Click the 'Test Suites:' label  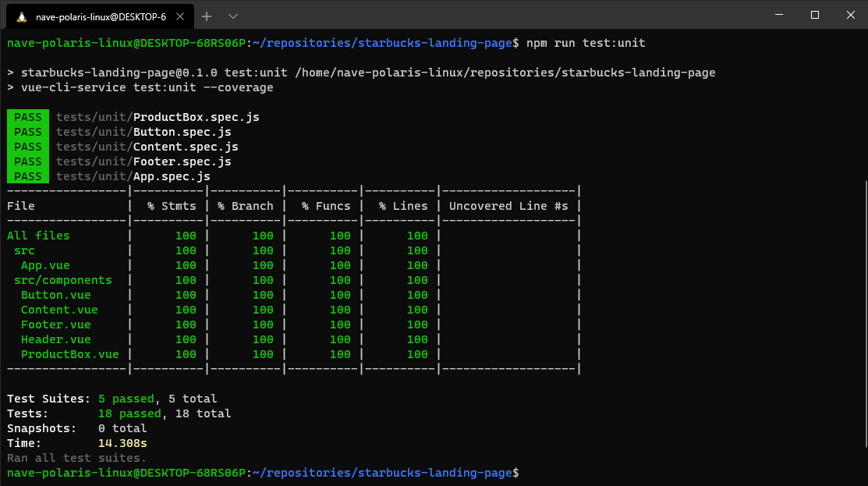pos(48,399)
